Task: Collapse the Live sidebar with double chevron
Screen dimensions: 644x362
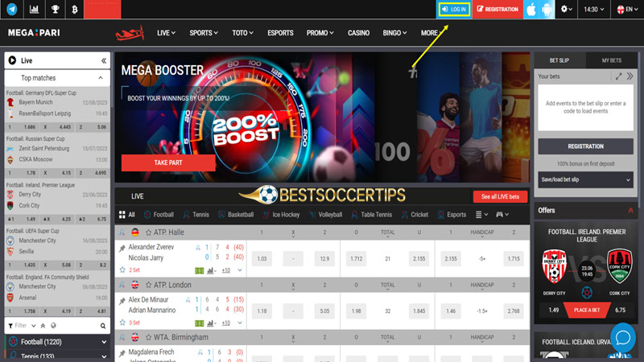Action: point(104,60)
